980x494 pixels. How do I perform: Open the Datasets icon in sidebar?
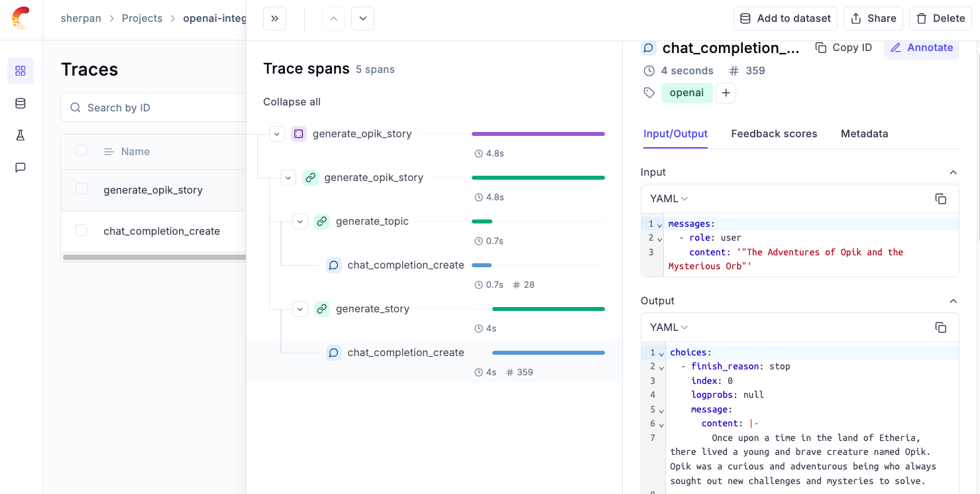(x=20, y=103)
